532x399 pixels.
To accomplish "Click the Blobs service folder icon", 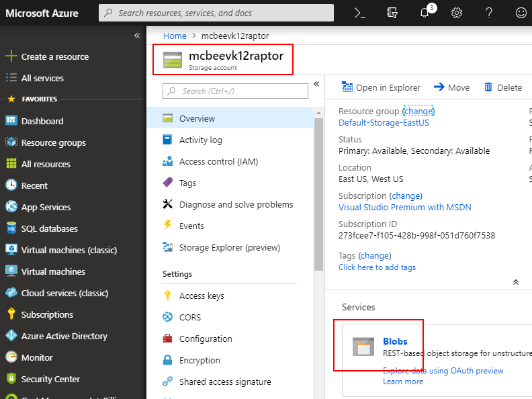I will click(x=363, y=347).
